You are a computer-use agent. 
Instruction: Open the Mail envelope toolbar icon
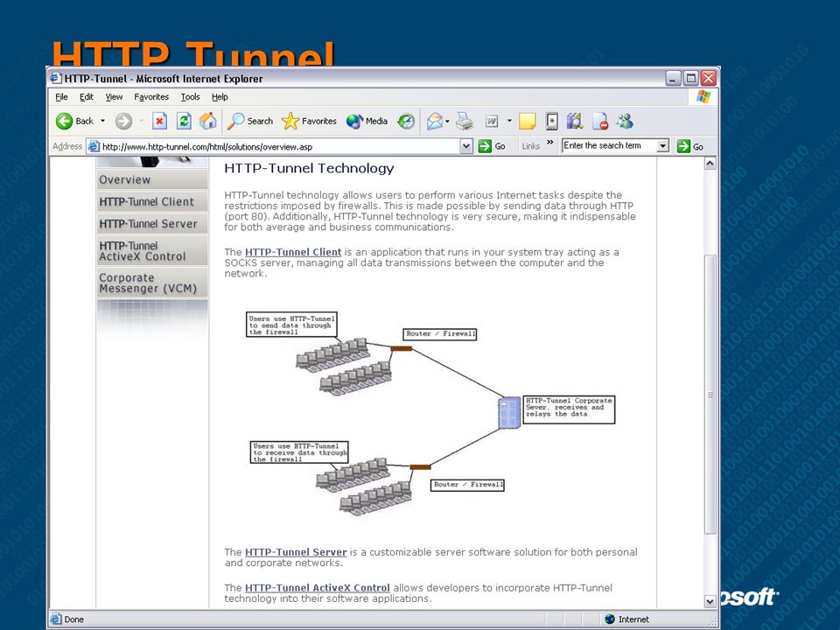coord(435,122)
